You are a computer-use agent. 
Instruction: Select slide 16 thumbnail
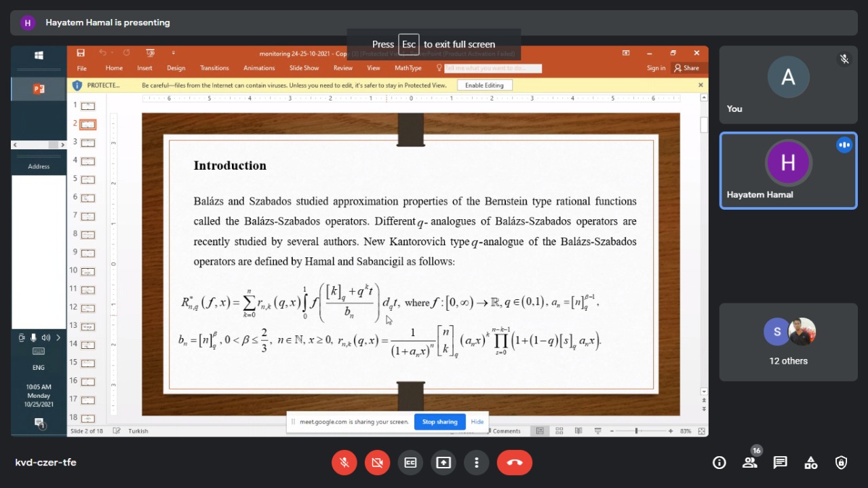click(x=88, y=381)
